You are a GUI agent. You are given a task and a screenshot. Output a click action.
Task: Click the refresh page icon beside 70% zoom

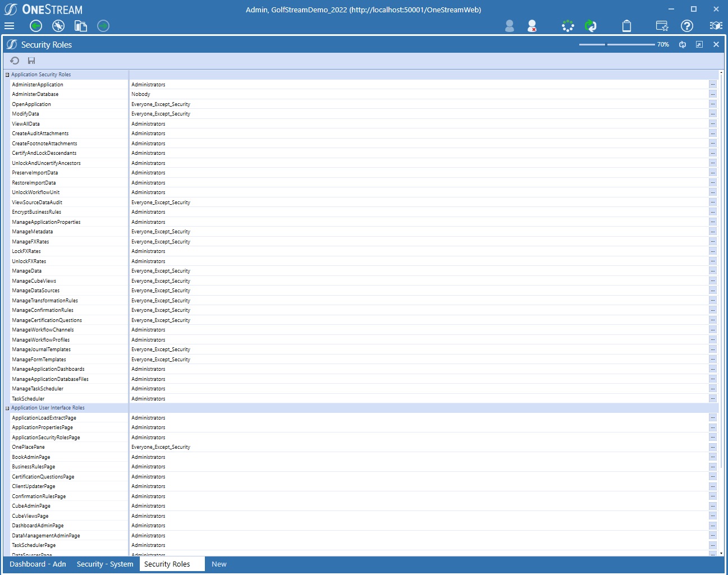683,44
